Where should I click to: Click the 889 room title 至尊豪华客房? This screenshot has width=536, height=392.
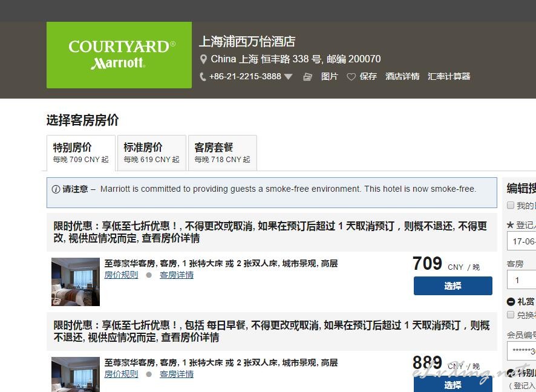click(221, 362)
